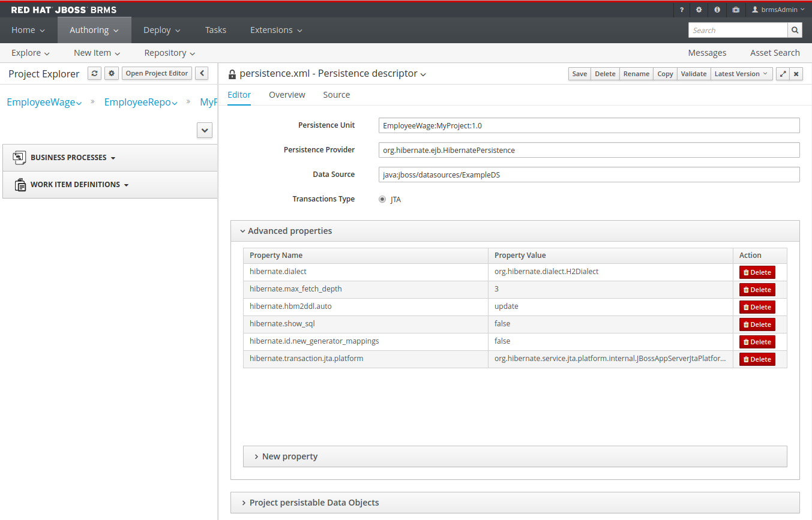Open EmployeeWage organizational unit dropdown
Viewport: 812px width, 520px height.
pyautogui.click(x=44, y=102)
